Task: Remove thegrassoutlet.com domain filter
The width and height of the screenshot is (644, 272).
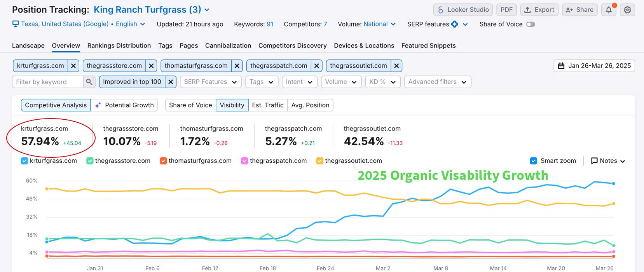Action: (x=396, y=66)
